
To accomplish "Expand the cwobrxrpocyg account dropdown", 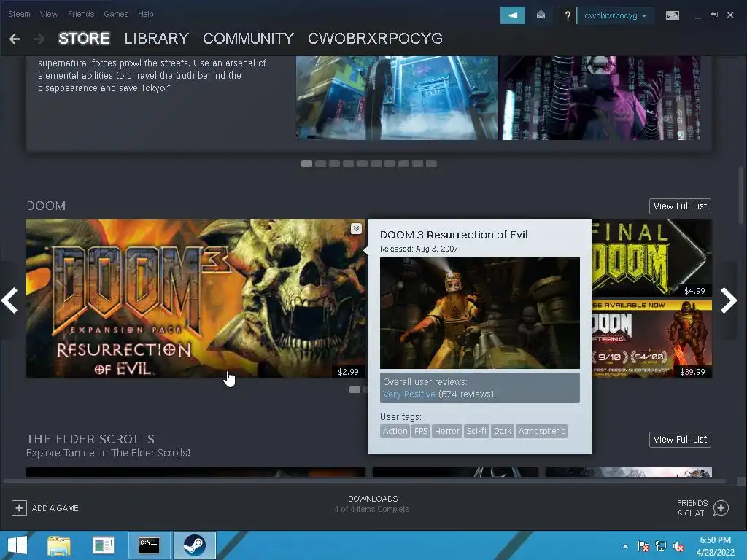I will 615,16.
